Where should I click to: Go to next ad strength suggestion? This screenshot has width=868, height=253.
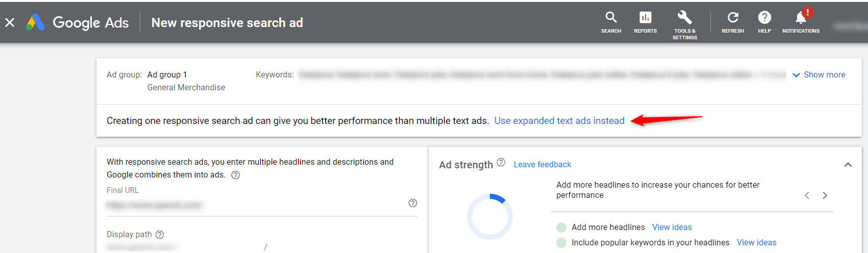pyautogui.click(x=825, y=195)
